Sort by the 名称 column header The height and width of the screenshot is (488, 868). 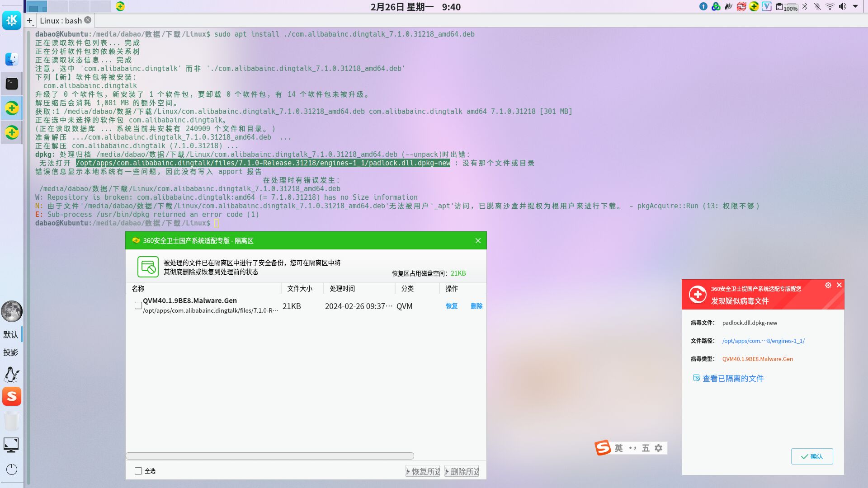click(203, 288)
